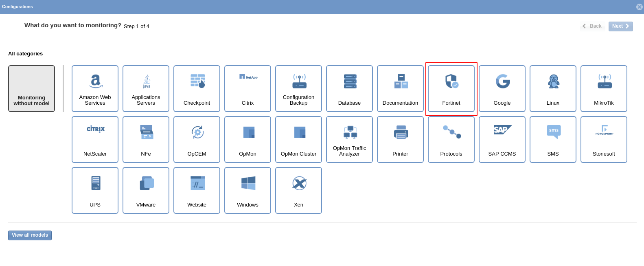Image resolution: width=644 pixels, height=266 pixels.
Task: Open the OpMon Traffic Analyzer category
Action: tap(349, 139)
